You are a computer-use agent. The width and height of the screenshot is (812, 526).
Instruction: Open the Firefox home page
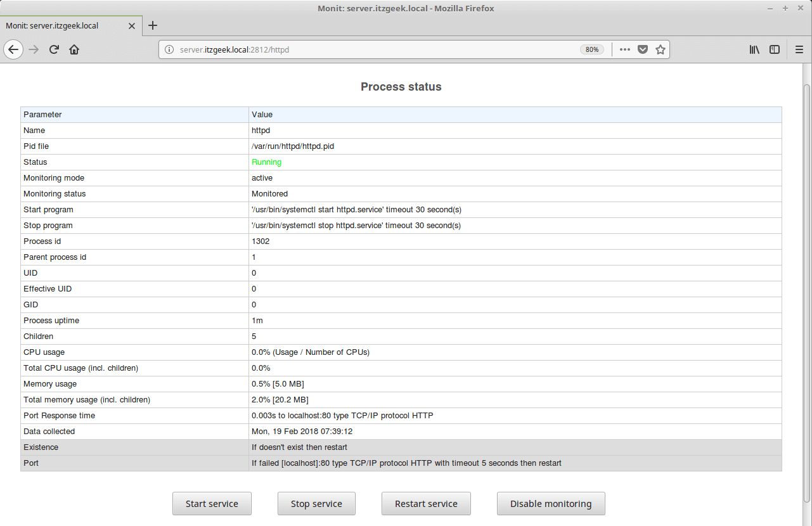point(74,49)
